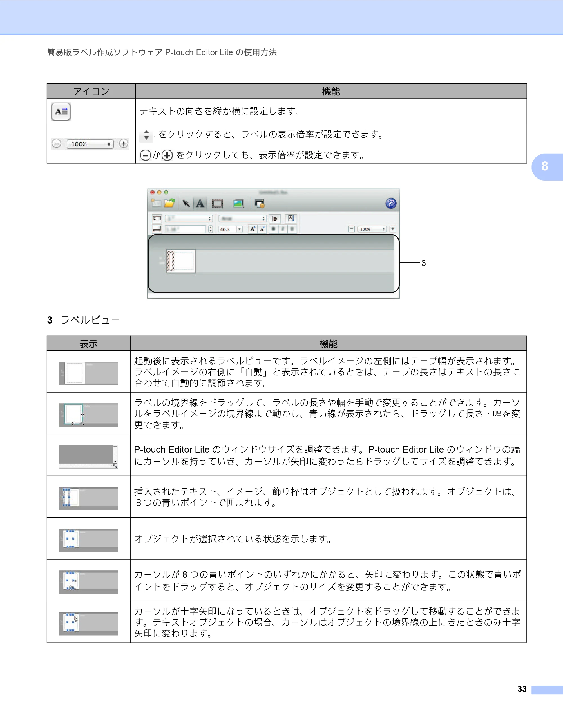This screenshot has height=728, width=563.
Task: Click the font size field showing 40.3
Action: click(x=227, y=229)
